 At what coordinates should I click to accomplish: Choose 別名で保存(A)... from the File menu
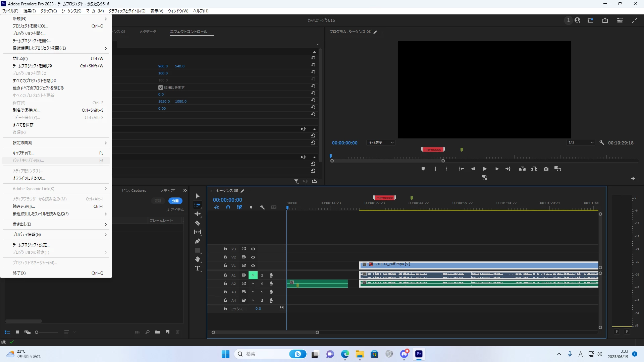(x=27, y=110)
